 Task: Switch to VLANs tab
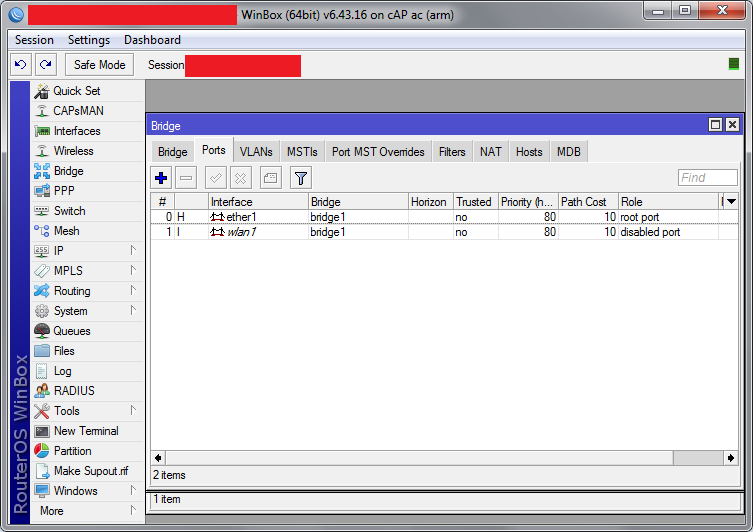[256, 152]
